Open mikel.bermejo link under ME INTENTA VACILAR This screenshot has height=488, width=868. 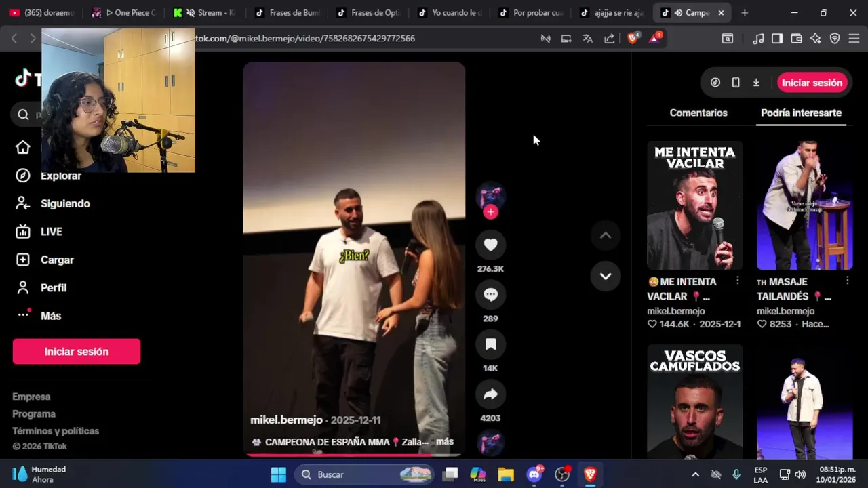tap(676, 311)
